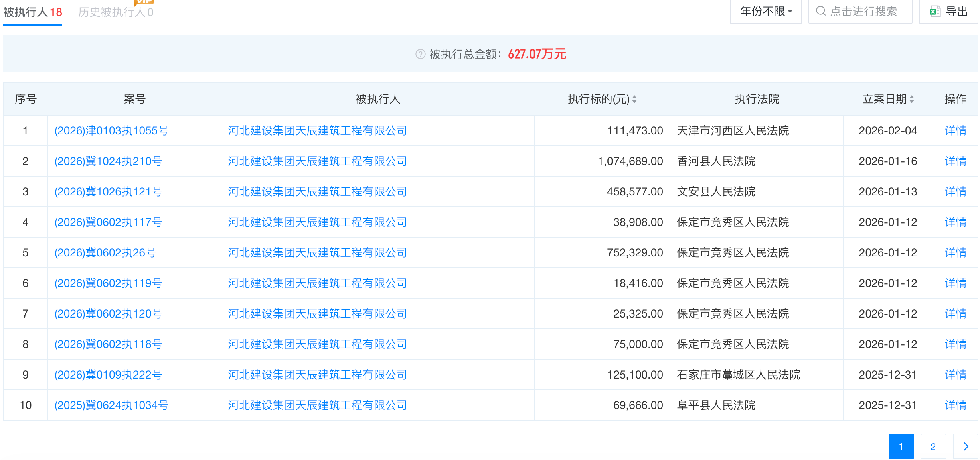Select the 被执行人 18 tab
Screen dimensions: 980x460
[32, 12]
